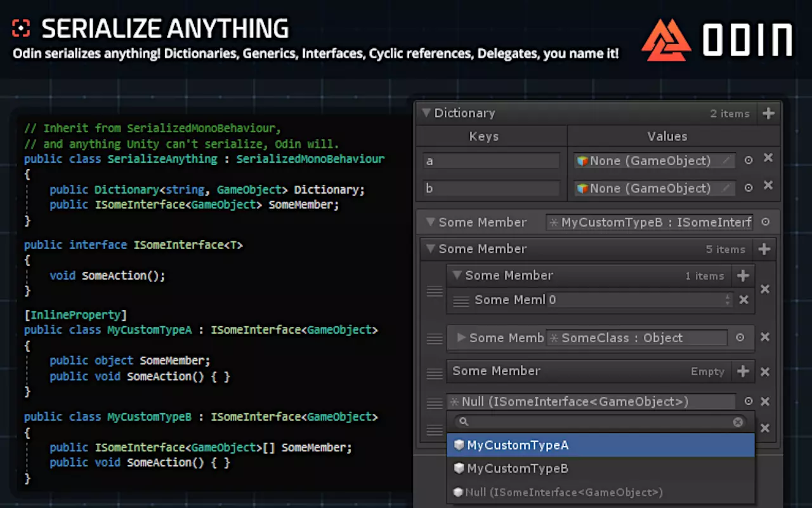
Task: Add a new entry to Dictionary
Action: click(768, 113)
